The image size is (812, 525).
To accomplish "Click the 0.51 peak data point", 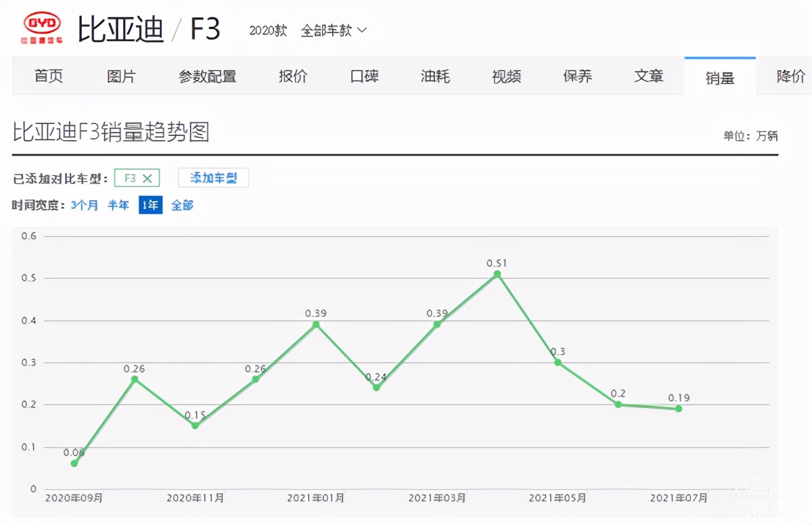I will pyautogui.click(x=497, y=274).
